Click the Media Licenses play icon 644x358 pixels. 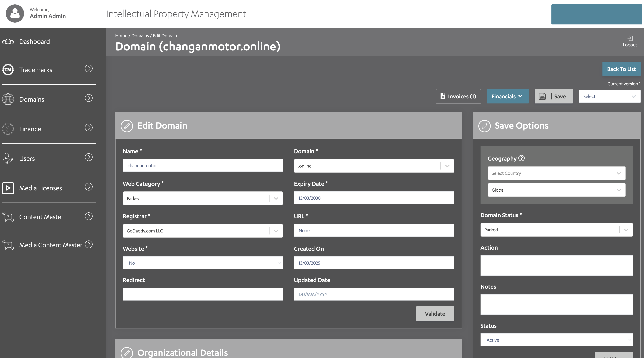tap(8, 188)
